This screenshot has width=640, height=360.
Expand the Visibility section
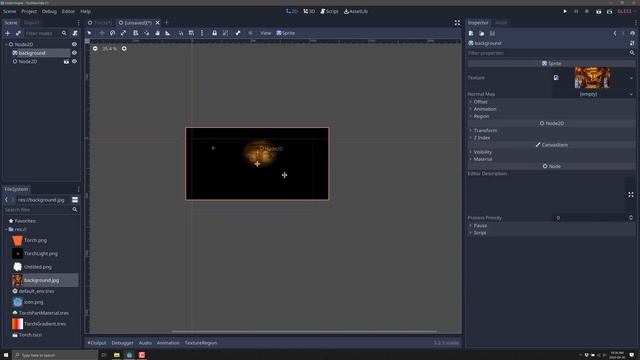[x=551, y=152]
